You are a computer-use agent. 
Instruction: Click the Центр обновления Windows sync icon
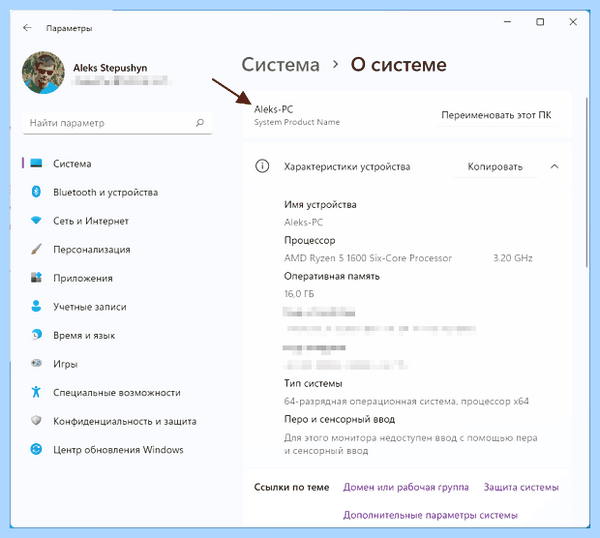(36, 449)
